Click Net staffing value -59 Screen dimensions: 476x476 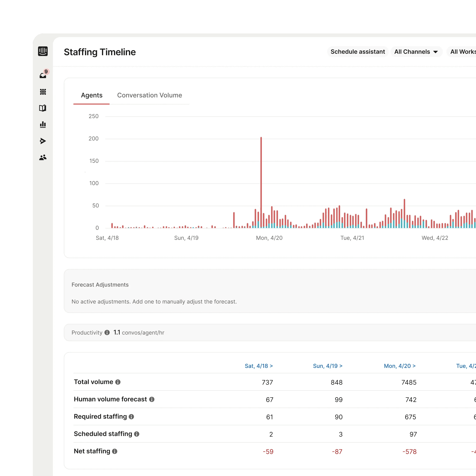click(268, 452)
